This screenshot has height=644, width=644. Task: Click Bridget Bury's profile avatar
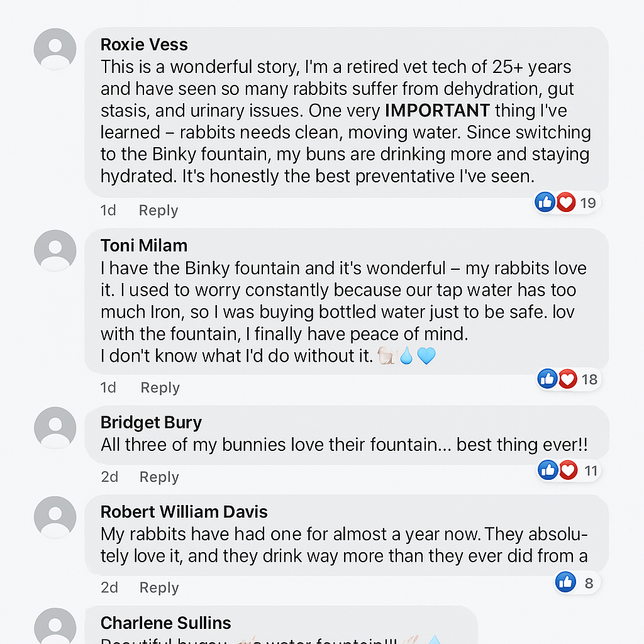(x=55, y=428)
